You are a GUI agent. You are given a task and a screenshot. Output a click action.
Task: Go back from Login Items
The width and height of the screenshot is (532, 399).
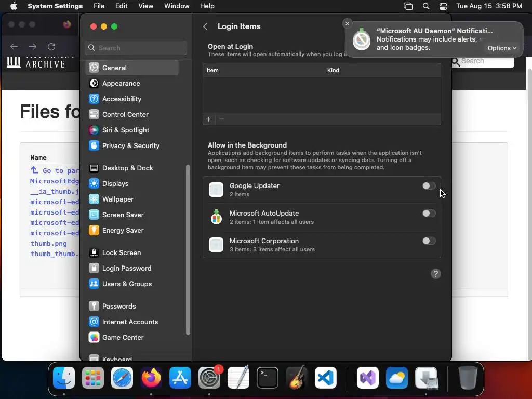[205, 26]
